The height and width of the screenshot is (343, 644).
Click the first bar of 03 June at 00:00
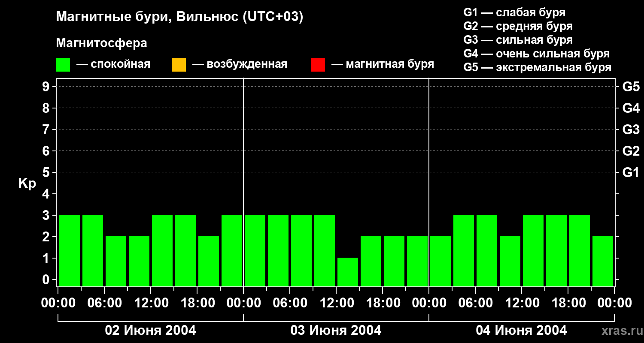coord(255,250)
